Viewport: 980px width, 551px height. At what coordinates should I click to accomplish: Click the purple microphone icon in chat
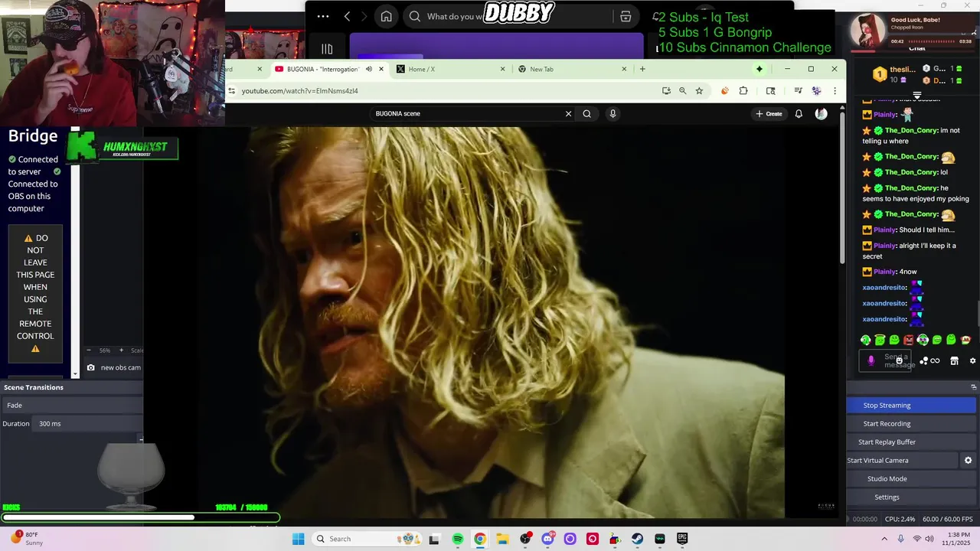871,360
